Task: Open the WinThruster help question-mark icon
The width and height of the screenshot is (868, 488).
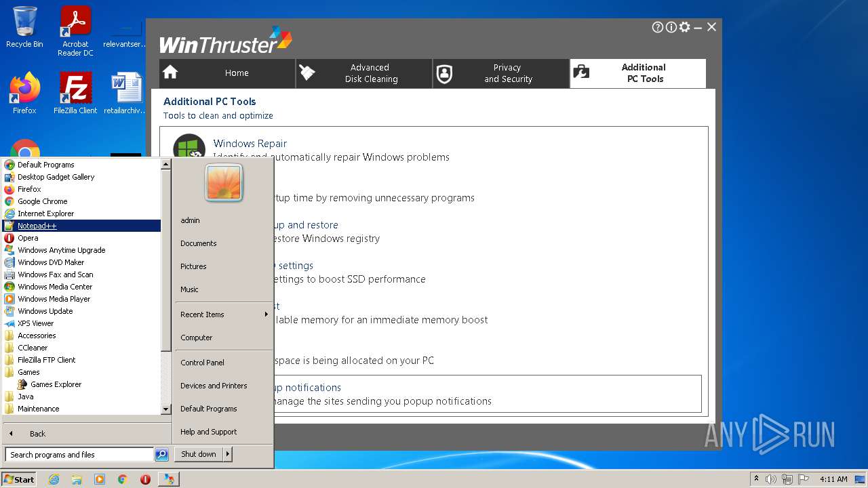Action: click(657, 27)
